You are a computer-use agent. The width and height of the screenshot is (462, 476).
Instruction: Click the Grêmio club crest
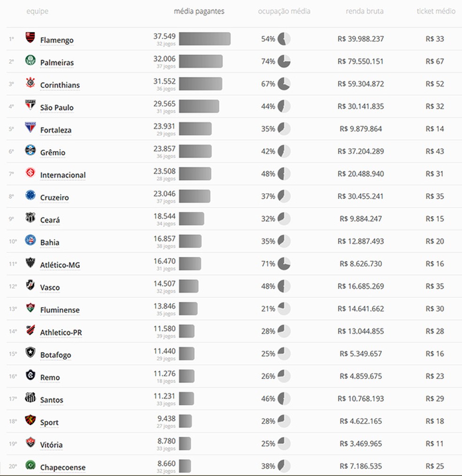click(30, 150)
